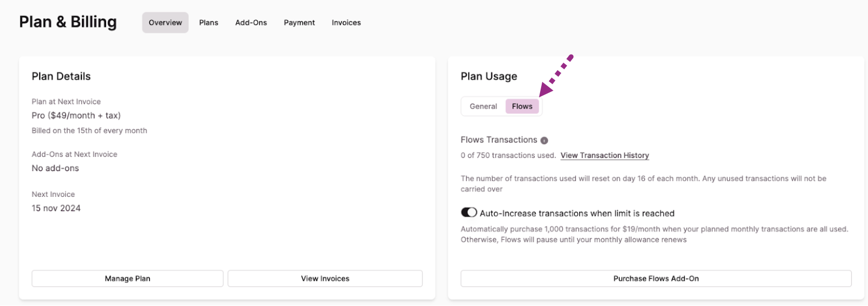
Task: Switch Plan Usage to General view
Action: (x=483, y=106)
